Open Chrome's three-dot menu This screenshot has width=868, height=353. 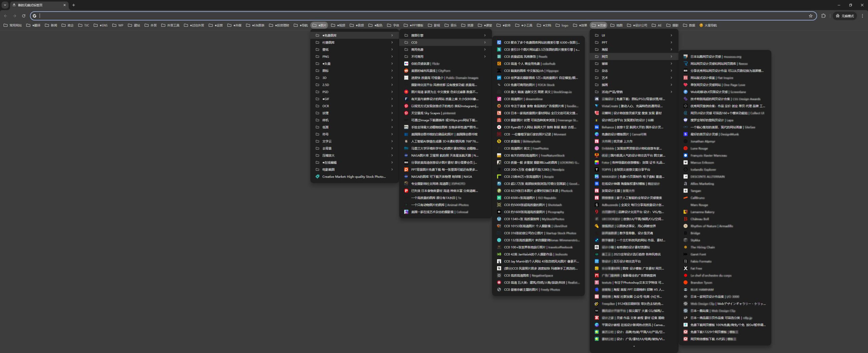pyautogui.click(x=862, y=16)
